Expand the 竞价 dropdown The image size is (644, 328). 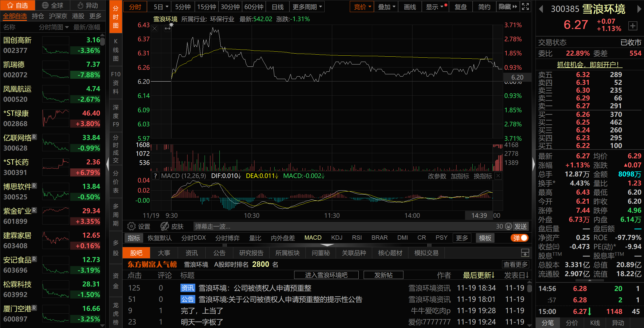point(370,7)
